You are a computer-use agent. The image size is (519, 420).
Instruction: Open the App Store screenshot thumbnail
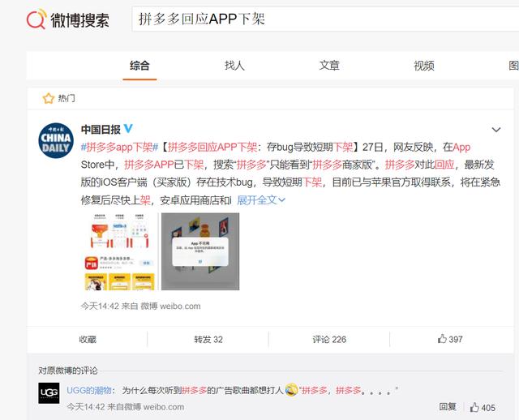pos(119,251)
